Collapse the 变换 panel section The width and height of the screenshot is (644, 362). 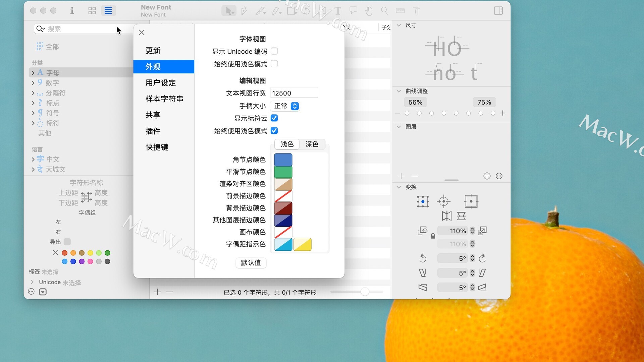tap(399, 187)
